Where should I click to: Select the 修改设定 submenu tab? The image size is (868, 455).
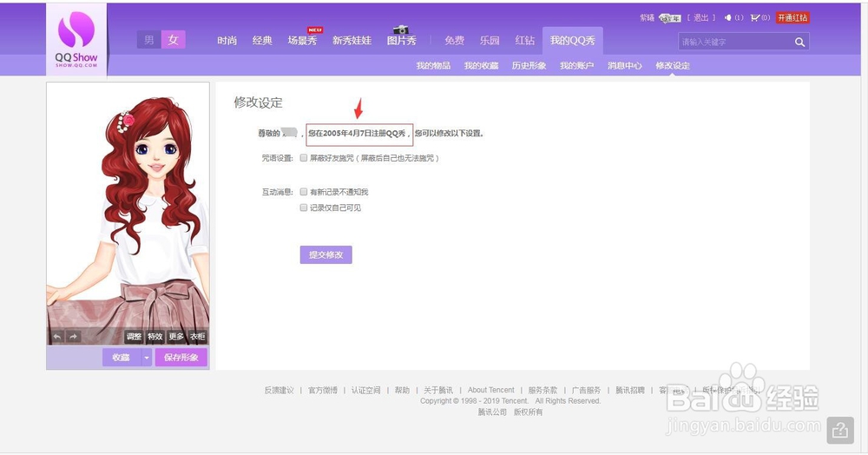pos(673,65)
